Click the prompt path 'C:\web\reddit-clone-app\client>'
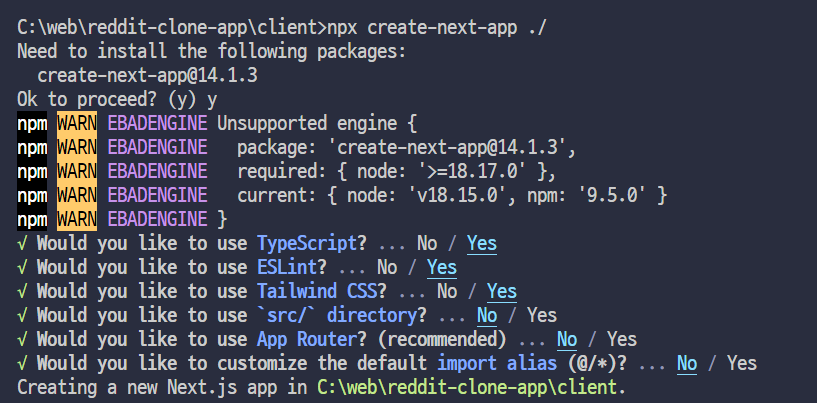 172,28
